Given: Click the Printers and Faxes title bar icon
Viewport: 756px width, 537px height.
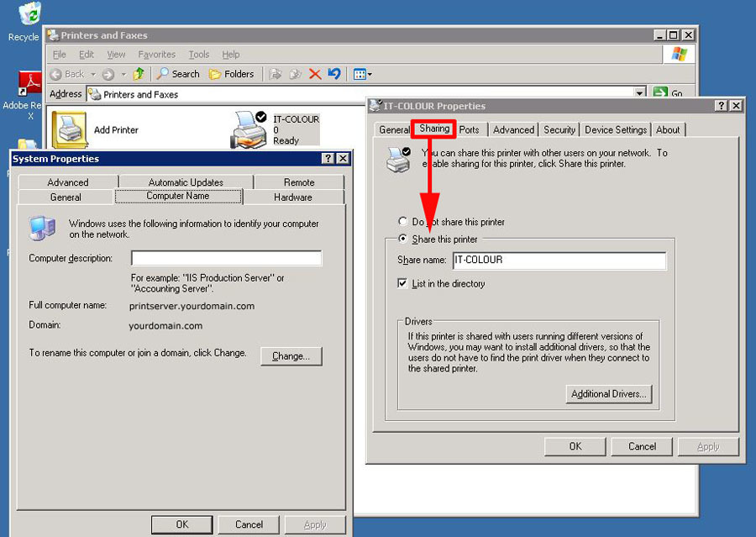Looking at the screenshot, I should tap(53, 34).
